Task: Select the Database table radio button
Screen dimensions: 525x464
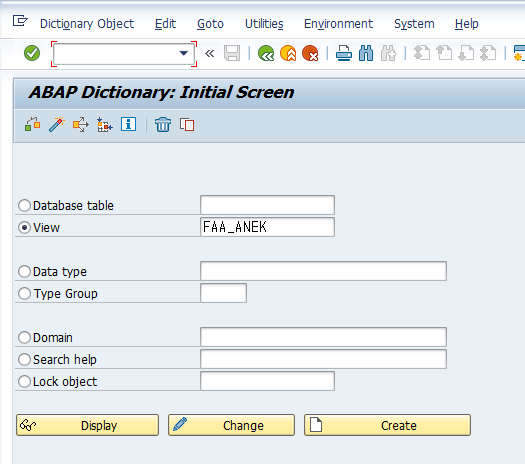Action: point(24,206)
